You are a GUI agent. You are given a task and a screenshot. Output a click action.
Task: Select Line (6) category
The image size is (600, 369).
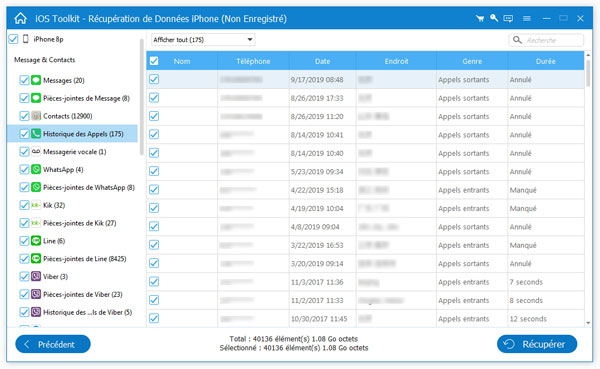click(x=54, y=241)
